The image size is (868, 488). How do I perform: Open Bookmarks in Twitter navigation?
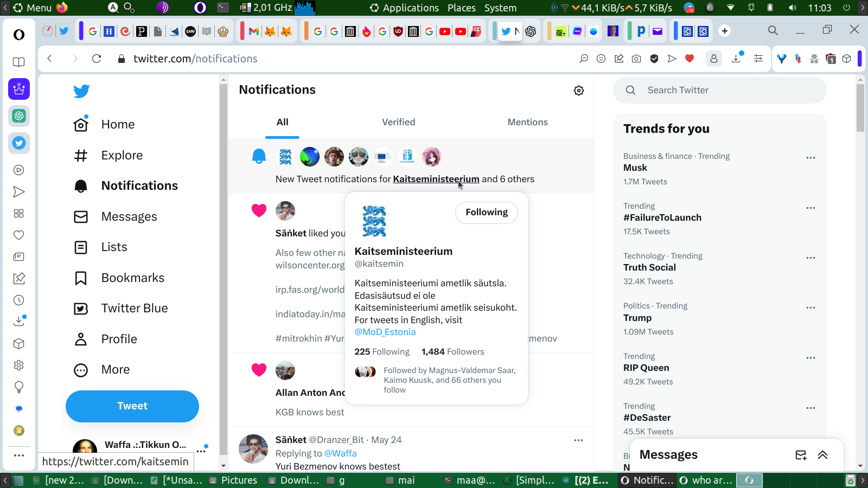pyautogui.click(x=119, y=278)
